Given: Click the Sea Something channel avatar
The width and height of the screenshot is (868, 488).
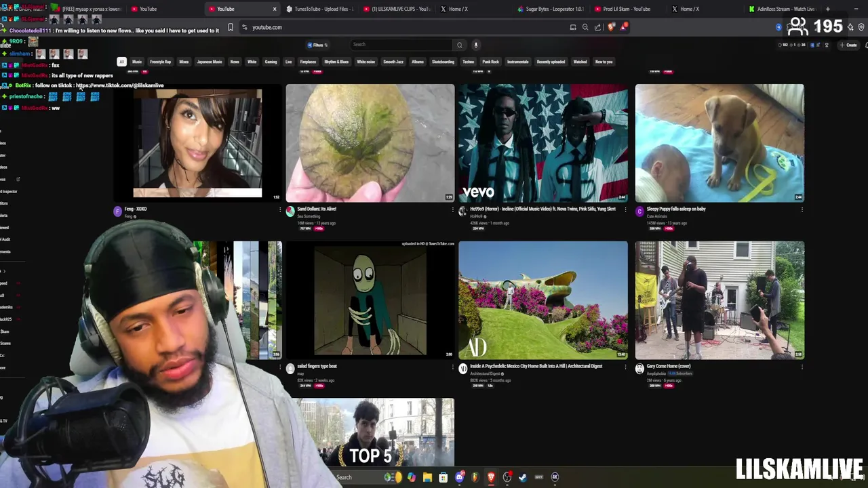Looking at the screenshot, I should pos(290,211).
